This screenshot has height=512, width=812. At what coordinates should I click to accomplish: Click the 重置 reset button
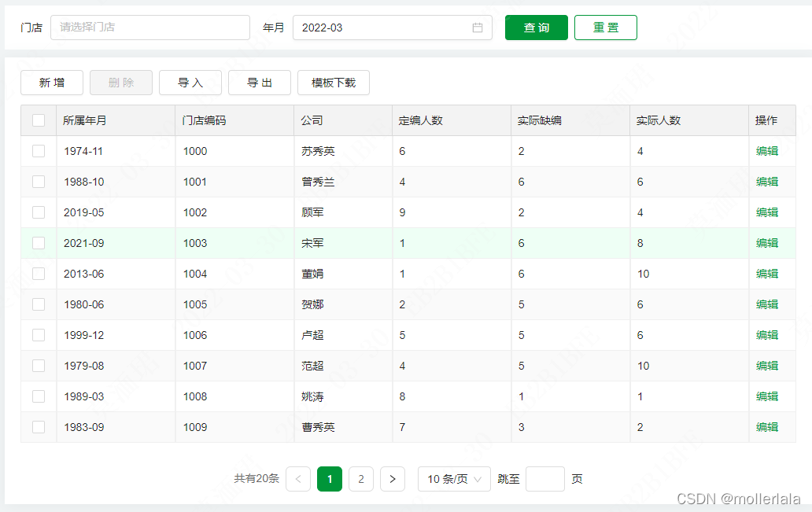tap(606, 28)
